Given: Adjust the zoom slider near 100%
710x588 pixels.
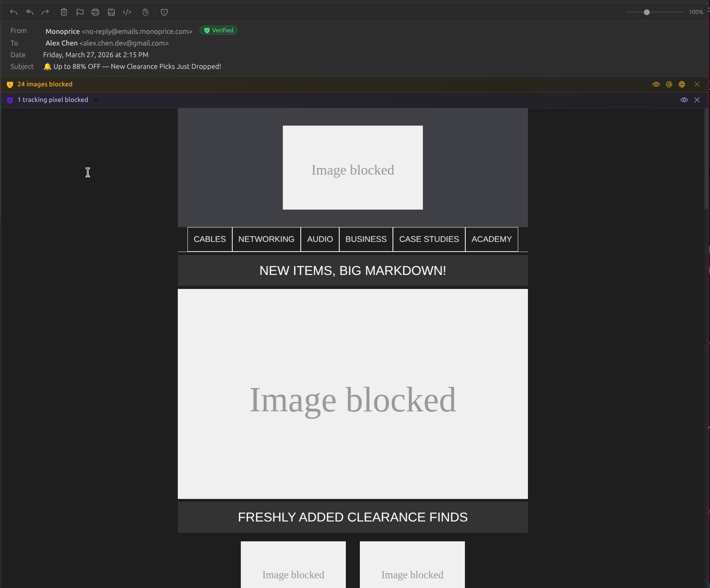Looking at the screenshot, I should click(x=647, y=12).
